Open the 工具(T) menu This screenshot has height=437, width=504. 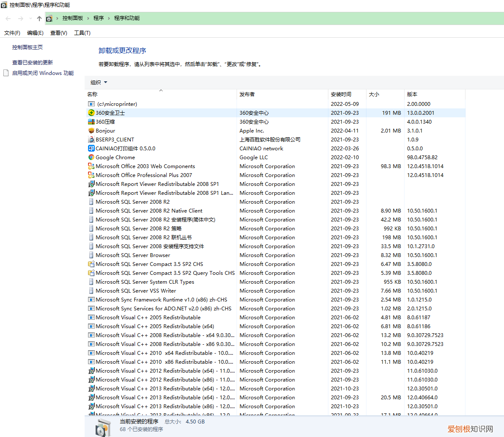pos(82,33)
